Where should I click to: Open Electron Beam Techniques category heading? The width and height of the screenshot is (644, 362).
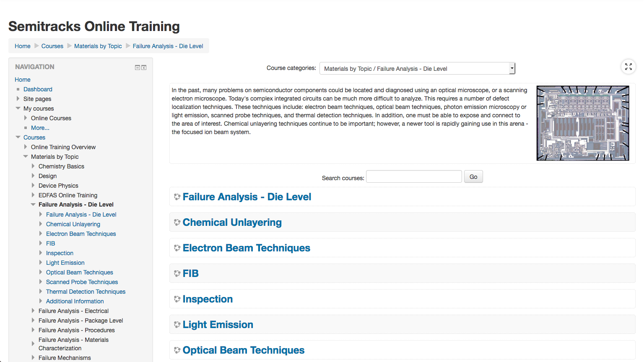coord(247,248)
